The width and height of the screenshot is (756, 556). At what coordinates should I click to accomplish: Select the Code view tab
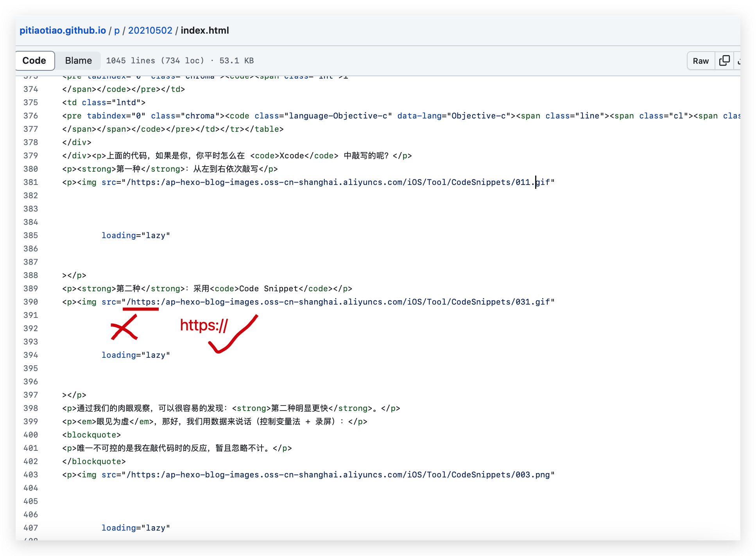(34, 61)
